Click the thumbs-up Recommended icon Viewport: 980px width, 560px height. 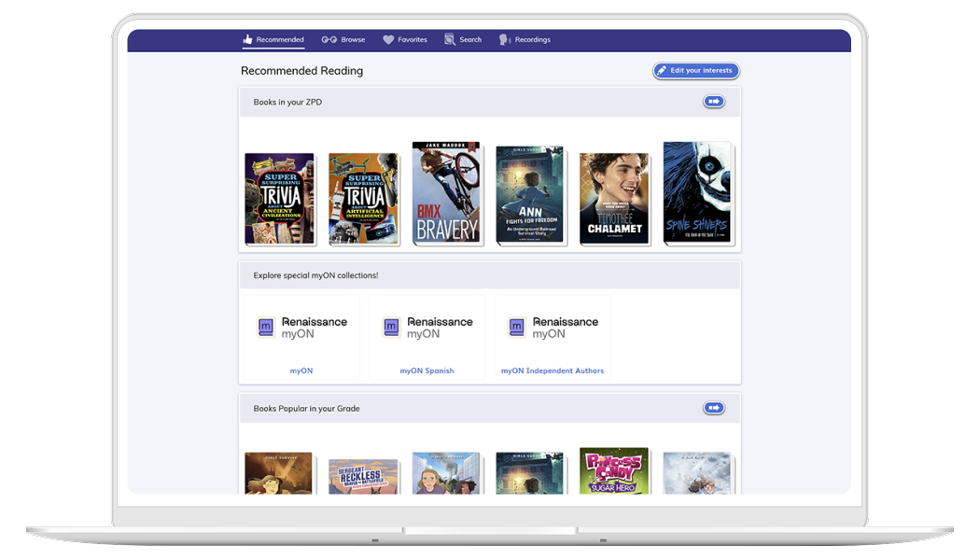click(x=247, y=40)
